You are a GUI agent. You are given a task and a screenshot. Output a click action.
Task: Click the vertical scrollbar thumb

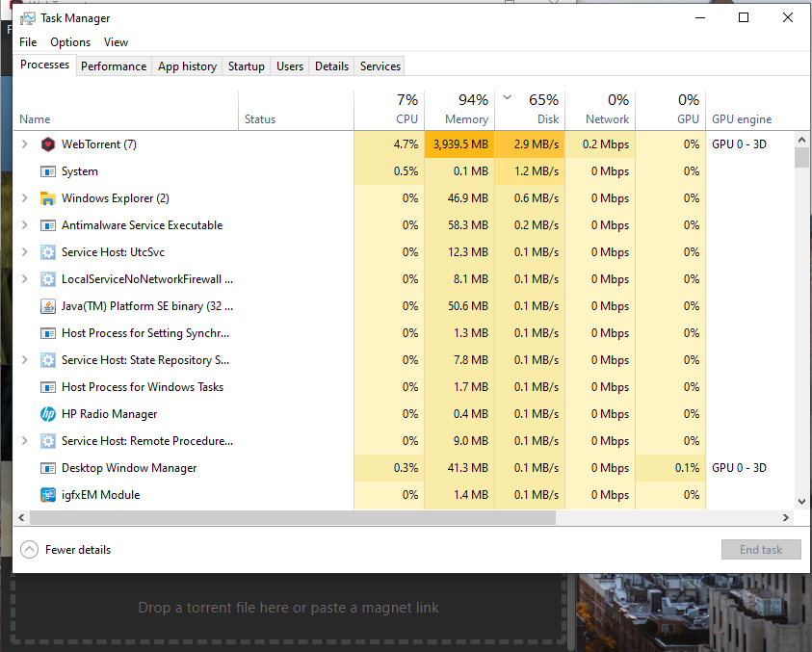801,157
